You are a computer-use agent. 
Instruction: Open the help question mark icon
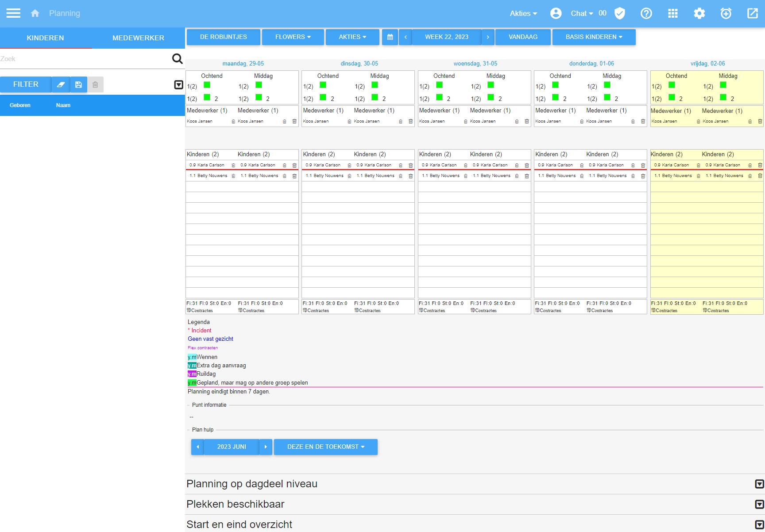tap(646, 13)
